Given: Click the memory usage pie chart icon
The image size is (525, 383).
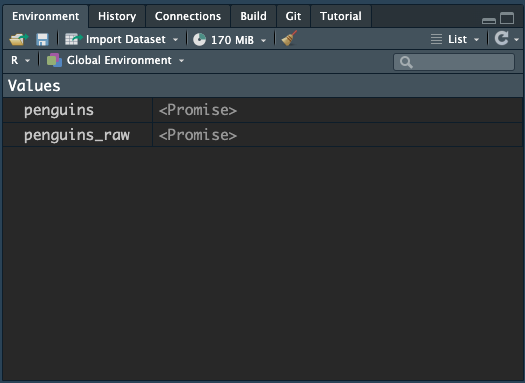Looking at the screenshot, I should (200, 40).
